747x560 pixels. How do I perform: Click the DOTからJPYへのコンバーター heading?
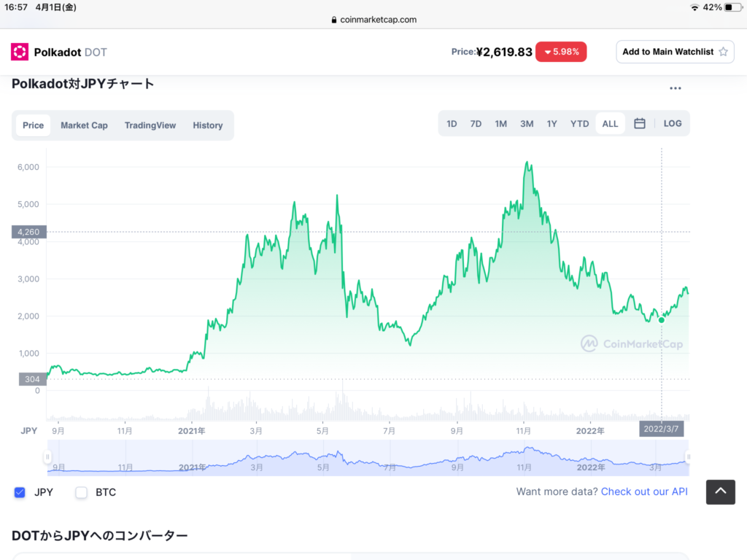[99, 536]
